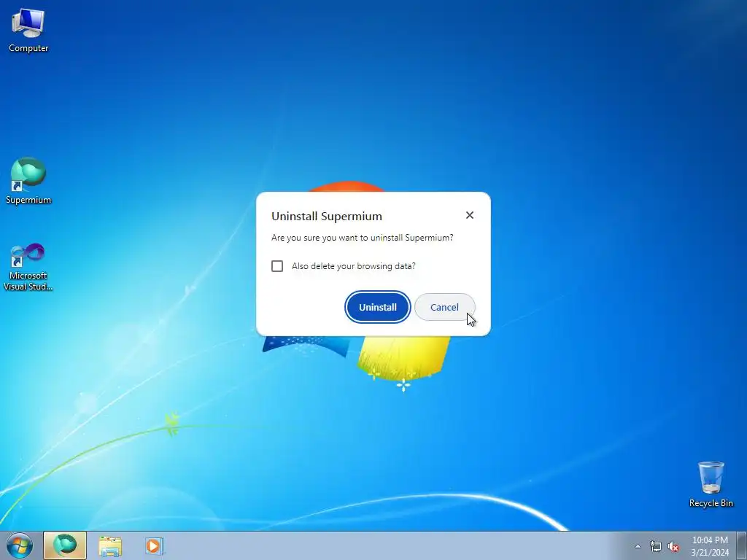
Task: Open the Computer desktop icon
Action: tap(28, 30)
